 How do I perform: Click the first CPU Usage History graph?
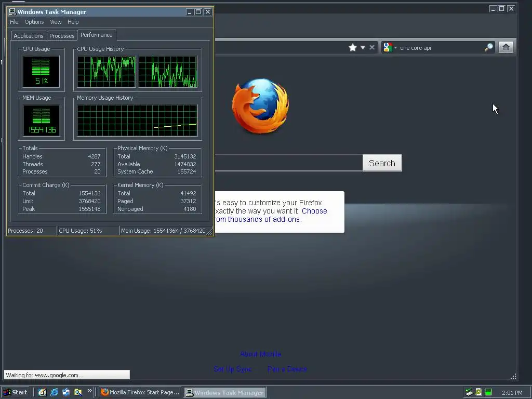pos(107,72)
